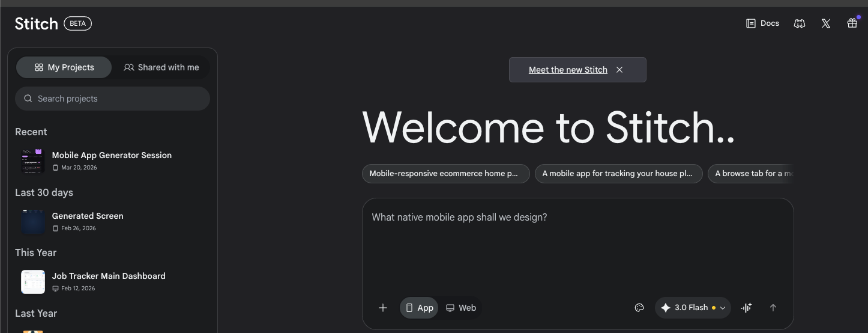
Task: Click the This Year section heading
Action: coord(35,252)
